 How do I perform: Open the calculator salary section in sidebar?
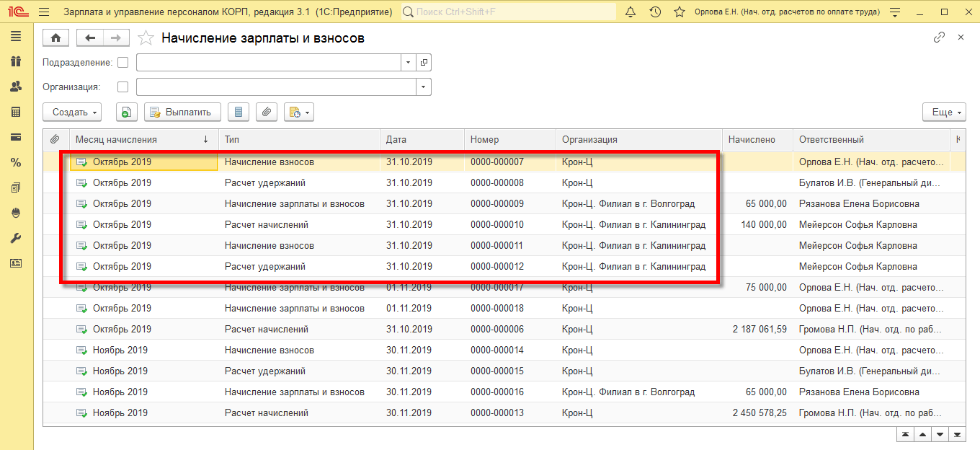pyautogui.click(x=16, y=112)
